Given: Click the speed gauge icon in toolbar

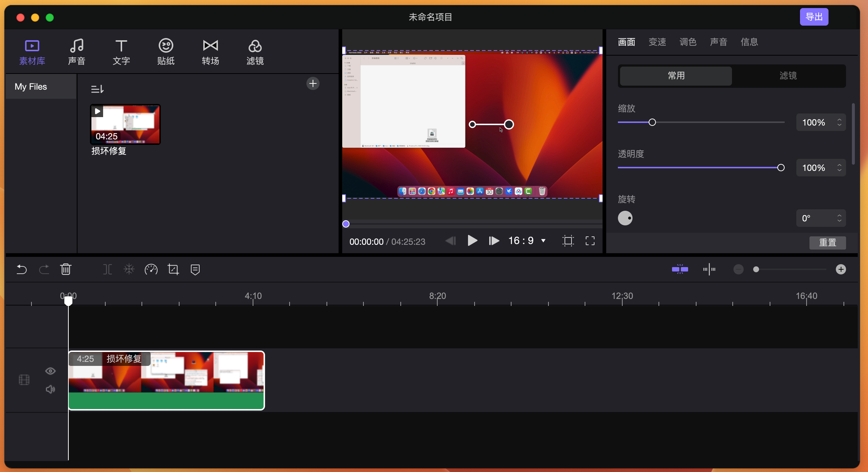Looking at the screenshot, I should pos(151,270).
